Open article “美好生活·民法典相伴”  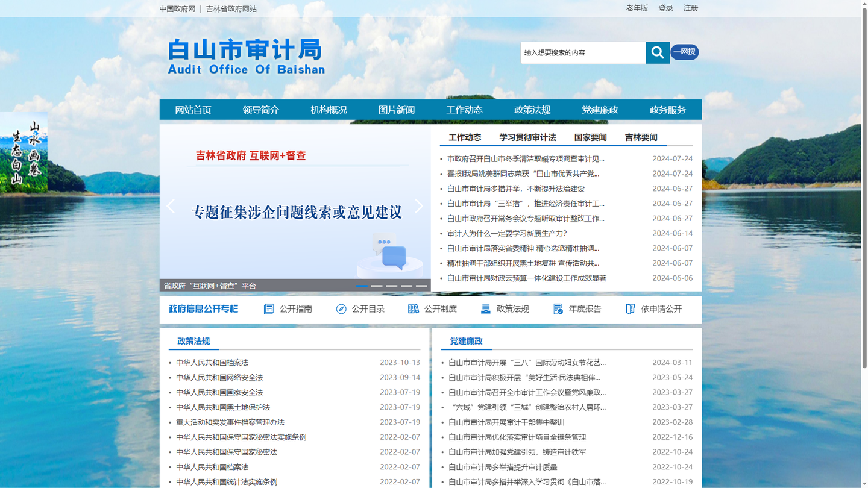[524, 378]
